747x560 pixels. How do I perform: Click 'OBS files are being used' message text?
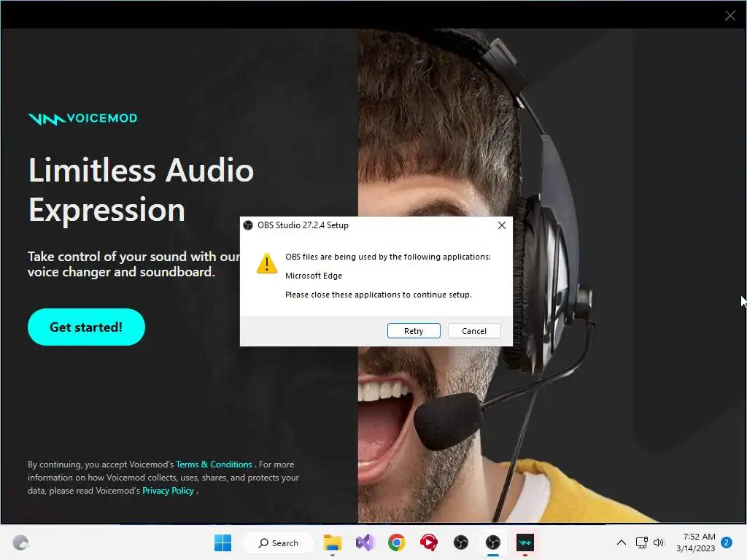(x=388, y=257)
